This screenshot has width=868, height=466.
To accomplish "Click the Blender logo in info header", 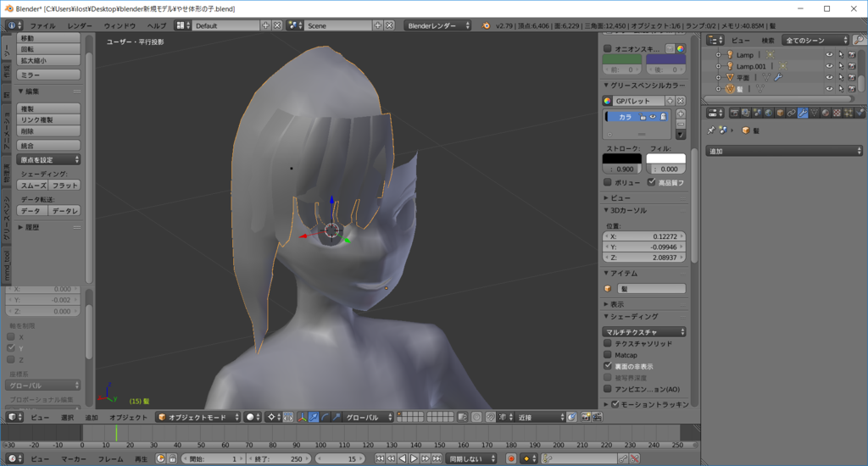I will click(x=486, y=25).
